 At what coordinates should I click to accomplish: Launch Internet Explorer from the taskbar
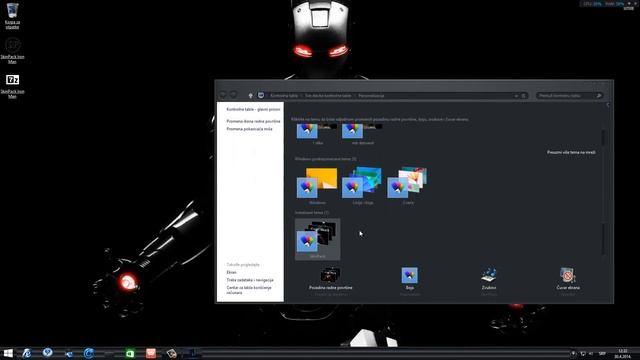(x=27, y=353)
